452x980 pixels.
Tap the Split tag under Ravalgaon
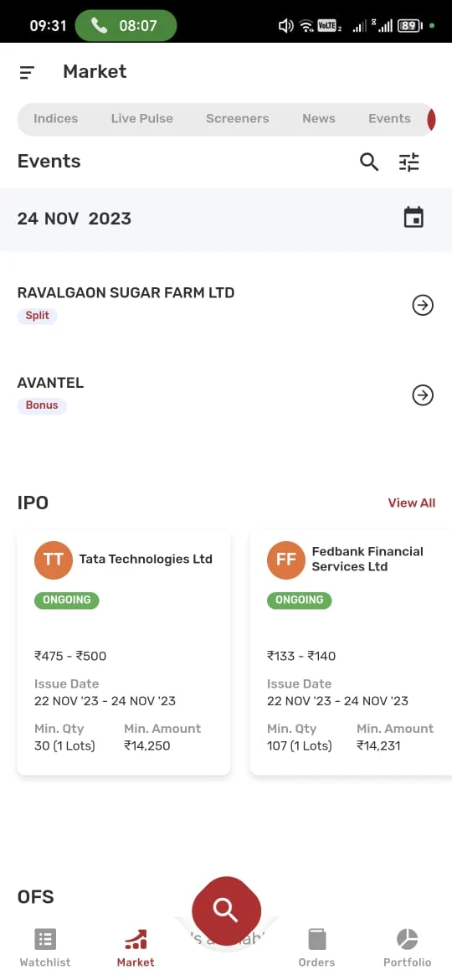[37, 316]
